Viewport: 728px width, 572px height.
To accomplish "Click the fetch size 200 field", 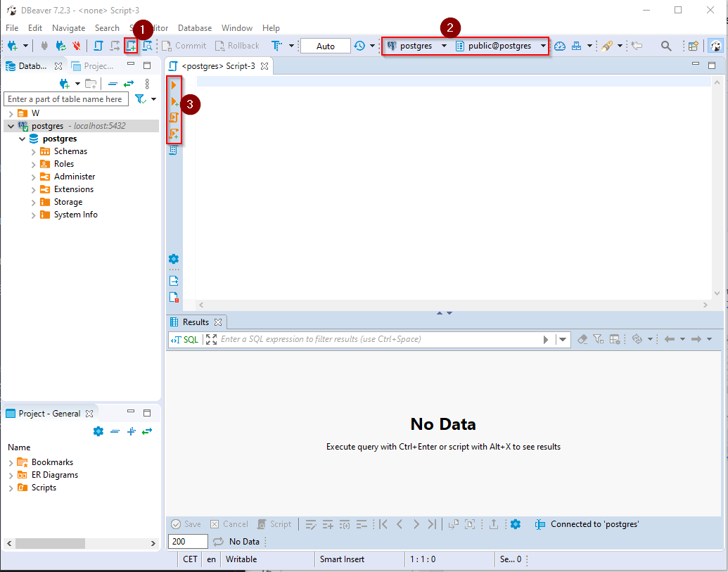I will [188, 541].
